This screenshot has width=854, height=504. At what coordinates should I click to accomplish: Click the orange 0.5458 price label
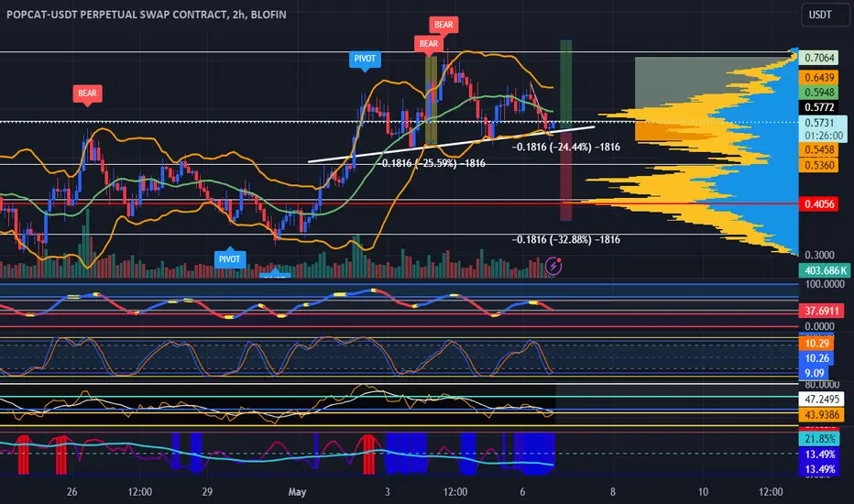click(x=819, y=150)
